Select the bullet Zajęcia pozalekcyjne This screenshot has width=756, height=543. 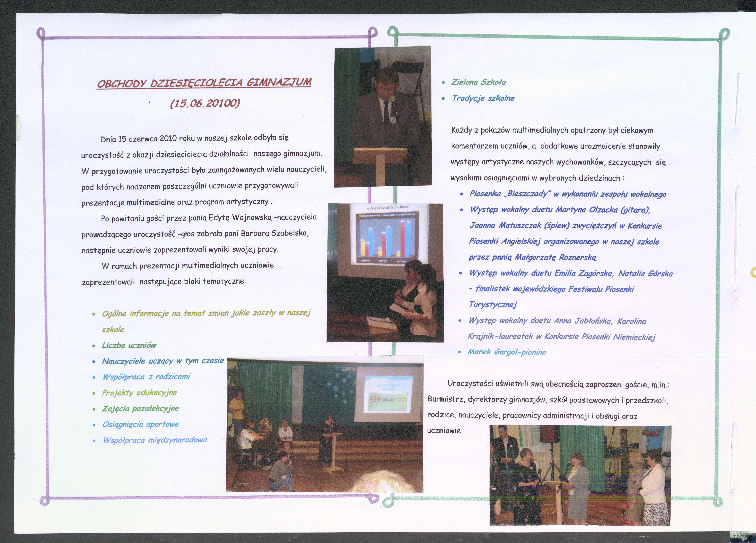click(140, 409)
